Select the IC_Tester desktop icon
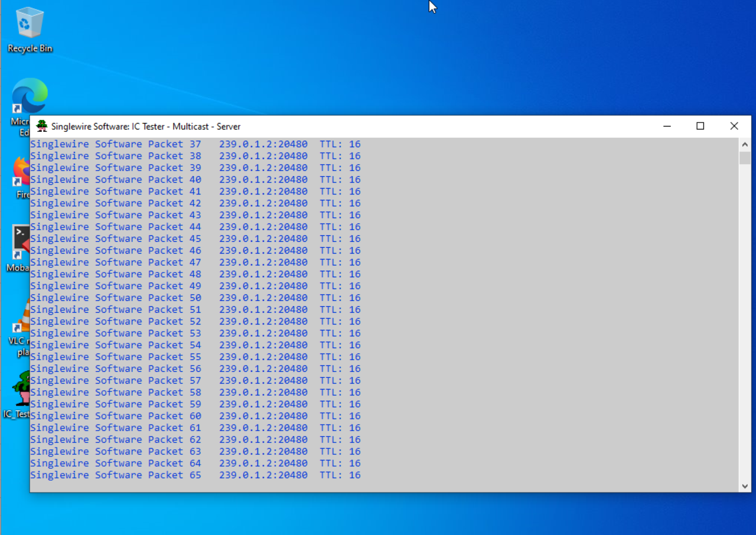 coord(21,390)
